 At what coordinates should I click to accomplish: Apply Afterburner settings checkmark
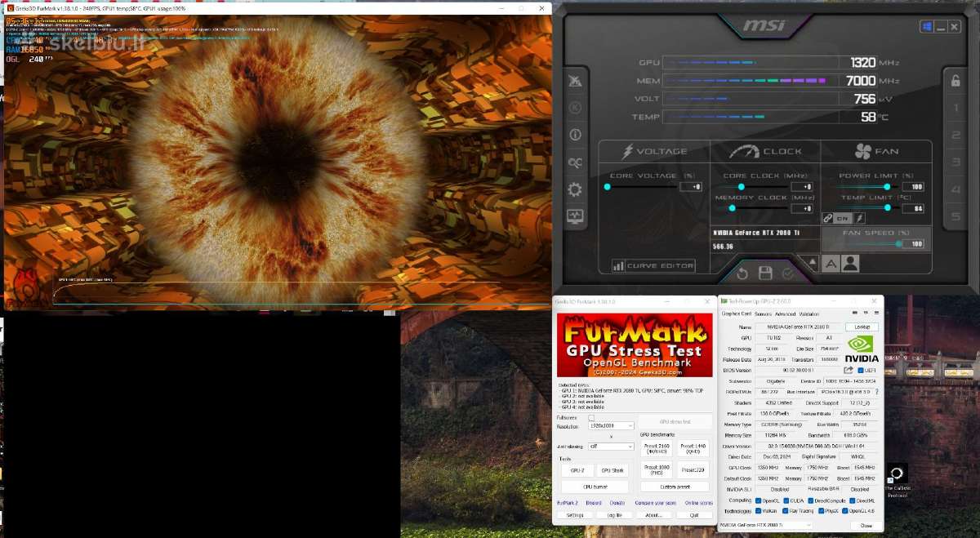tap(788, 273)
